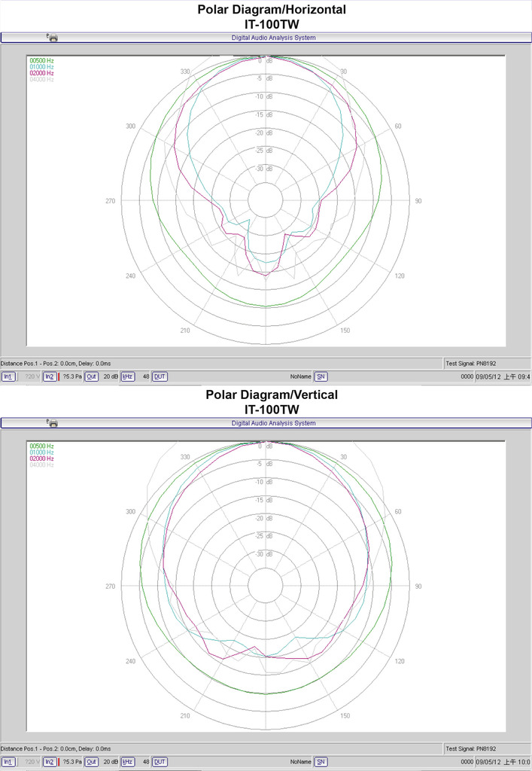Screen dimensions: 532x771
Task: Toggle the 00500 Hz trace in horizontal diagram legend
Action: click(x=41, y=60)
